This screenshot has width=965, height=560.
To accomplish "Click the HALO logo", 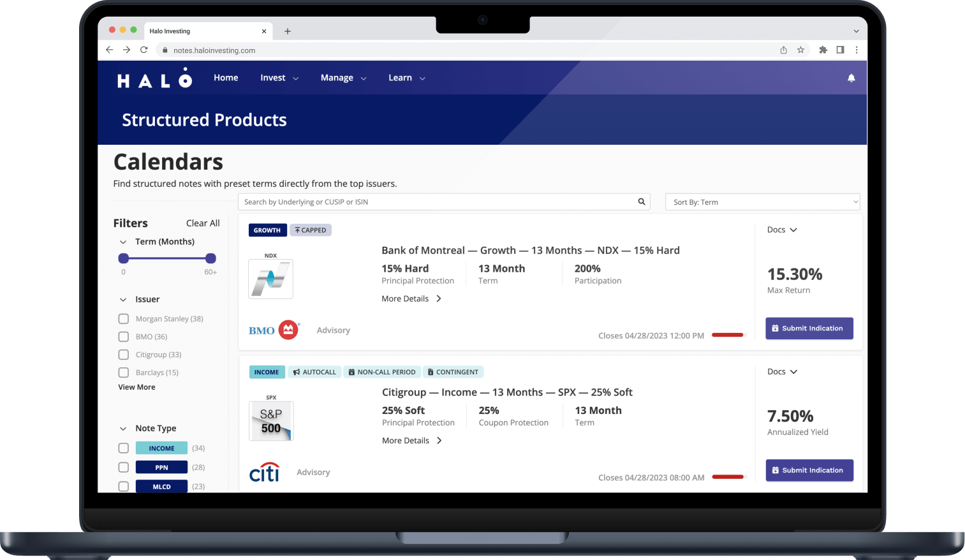I will [x=154, y=78].
